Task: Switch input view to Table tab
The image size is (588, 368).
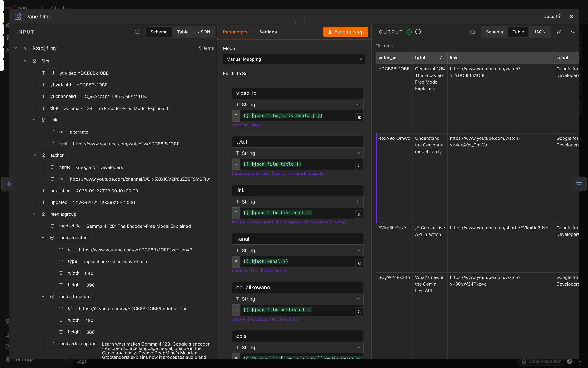Action: [x=182, y=32]
